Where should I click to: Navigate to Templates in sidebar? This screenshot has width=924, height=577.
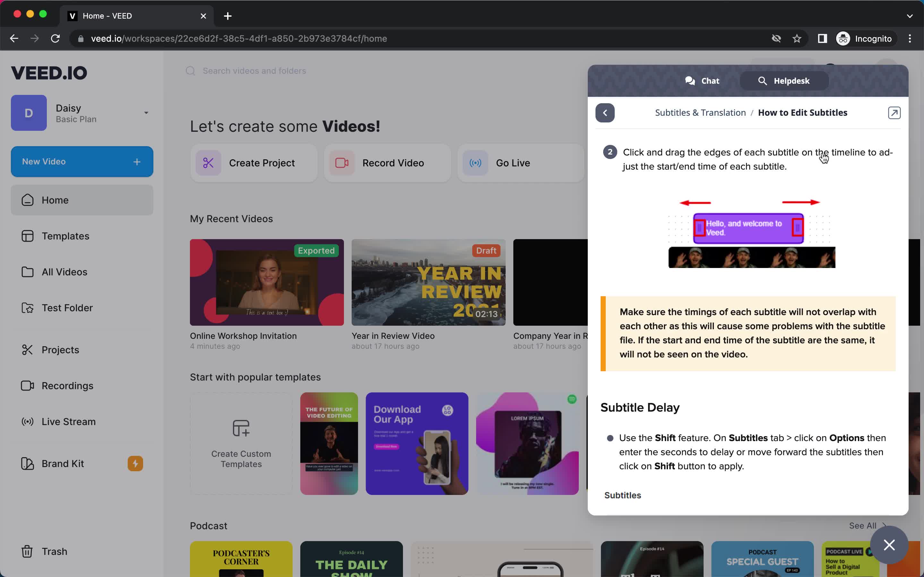(65, 236)
